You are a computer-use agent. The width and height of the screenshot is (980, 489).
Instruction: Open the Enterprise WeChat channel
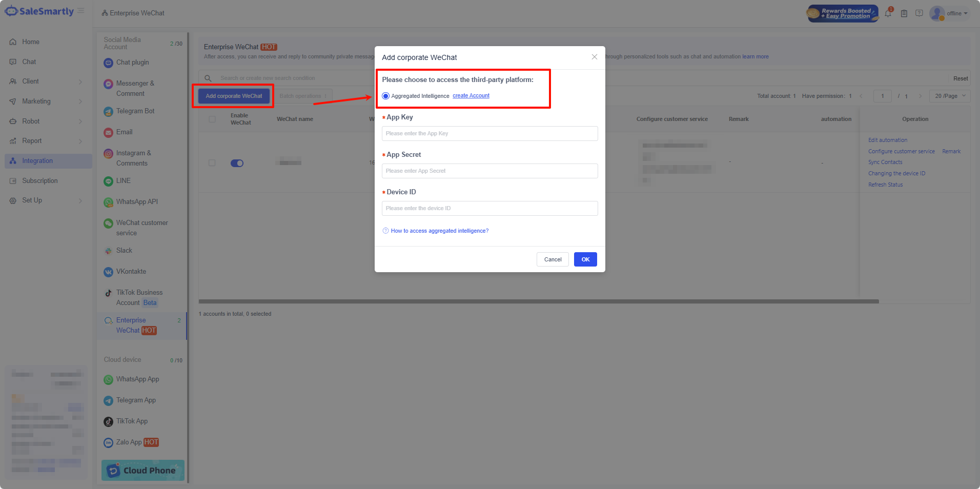(142, 325)
